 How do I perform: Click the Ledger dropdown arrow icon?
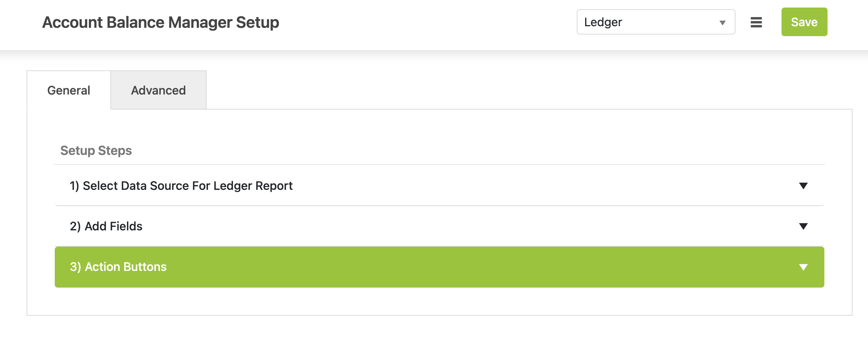pyautogui.click(x=722, y=23)
